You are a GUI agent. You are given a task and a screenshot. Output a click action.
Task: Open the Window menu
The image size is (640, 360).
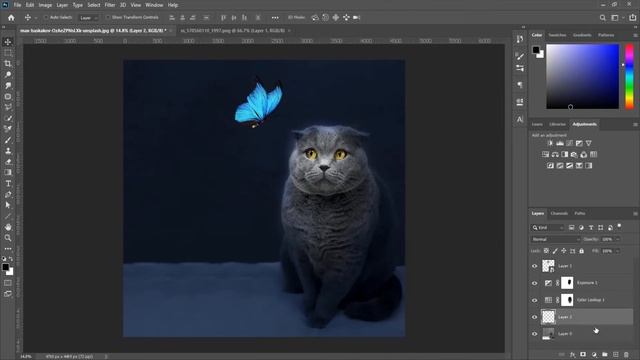154,5
